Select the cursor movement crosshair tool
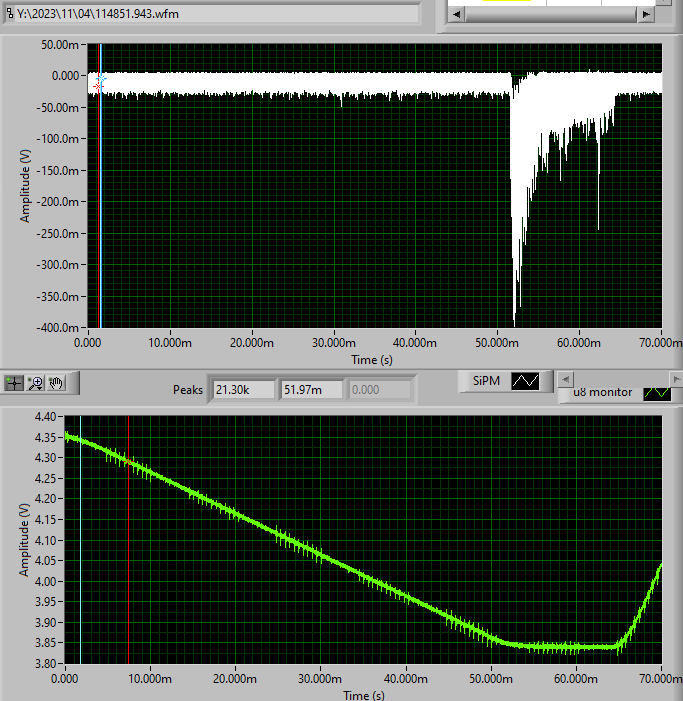The width and height of the screenshot is (683, 701). 14,383
